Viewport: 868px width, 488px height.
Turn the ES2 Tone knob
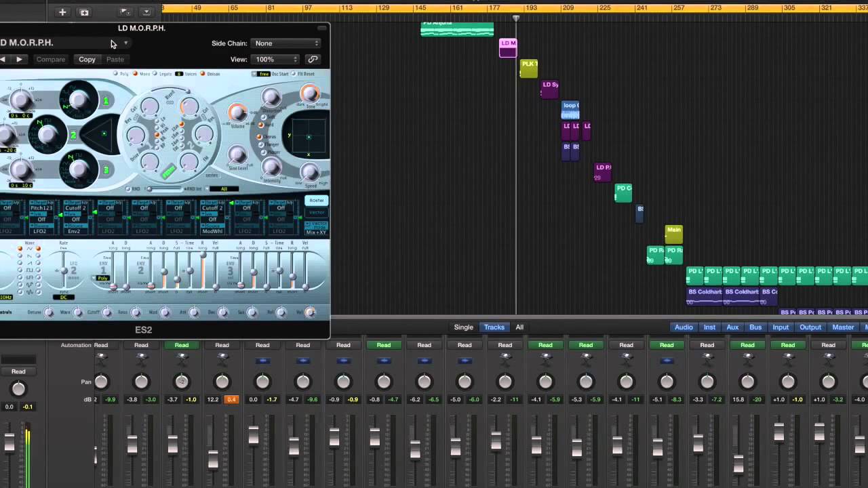[x=309, y=94]
